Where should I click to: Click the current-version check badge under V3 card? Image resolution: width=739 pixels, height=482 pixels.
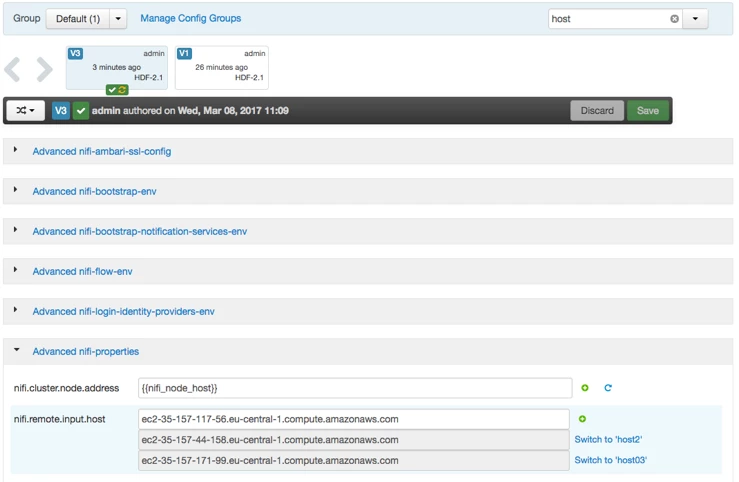(117, 90)
